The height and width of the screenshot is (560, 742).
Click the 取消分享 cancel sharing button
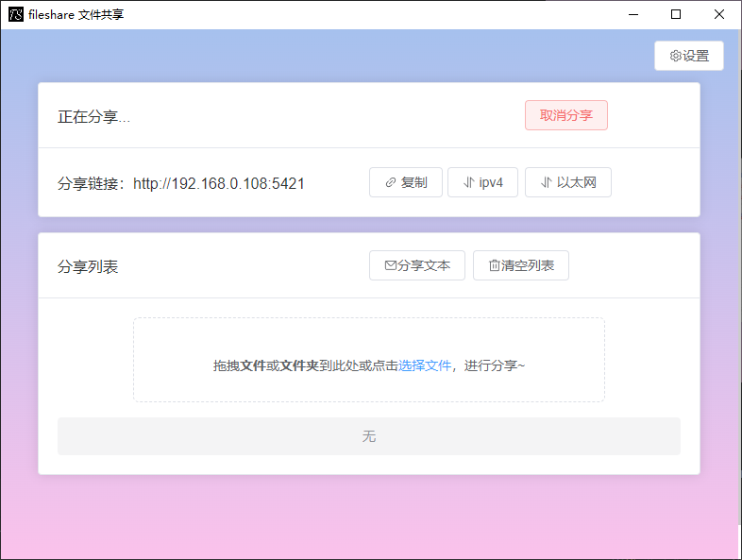566,115
